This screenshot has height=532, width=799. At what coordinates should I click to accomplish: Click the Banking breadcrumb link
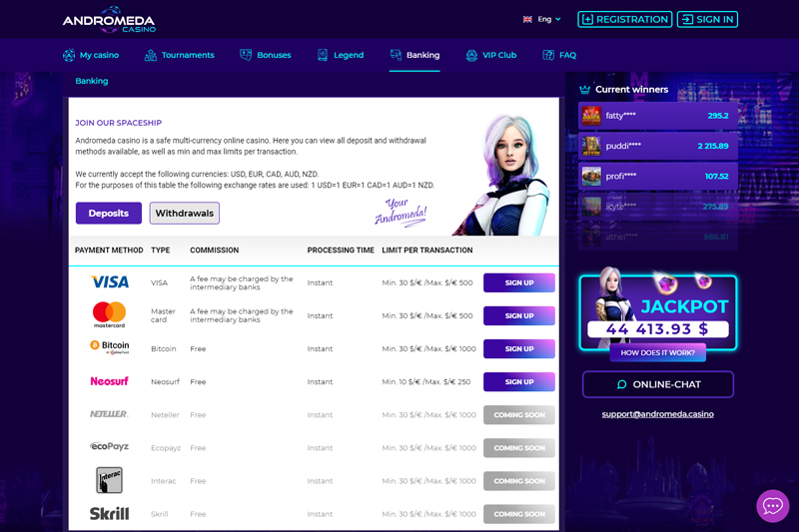pyautogui.click(x=92, y=81)
